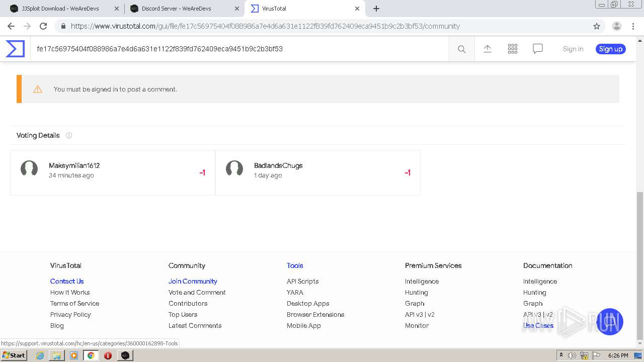Open the Blog link
This screenshot has height=362, width=644.
click(57, 325)
